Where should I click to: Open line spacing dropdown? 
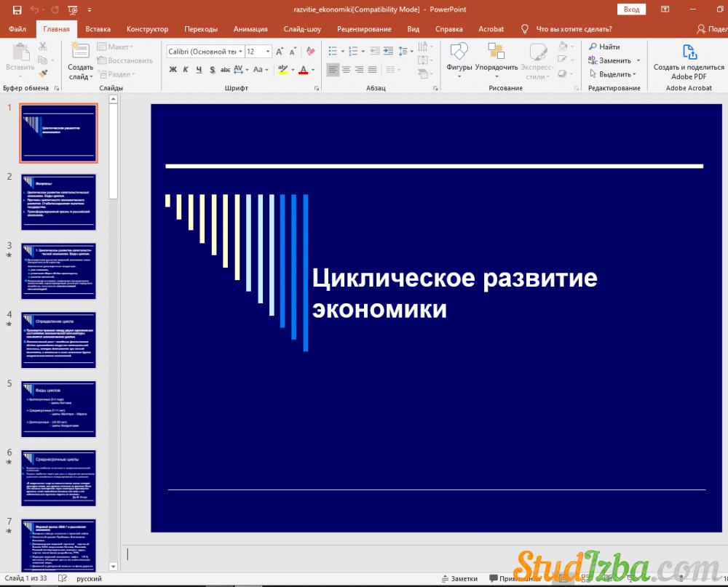point(405,51)
